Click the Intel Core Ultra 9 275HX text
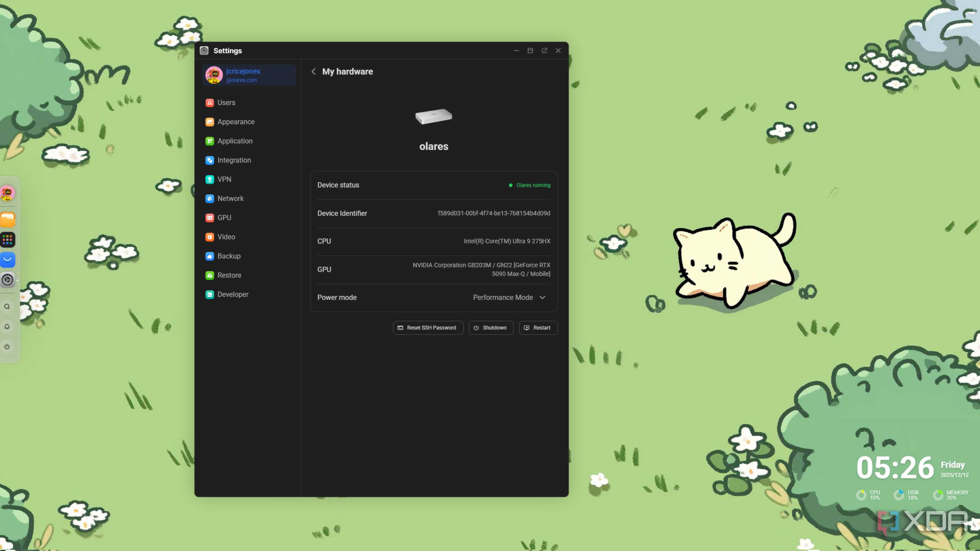 (x=507, y=241)
